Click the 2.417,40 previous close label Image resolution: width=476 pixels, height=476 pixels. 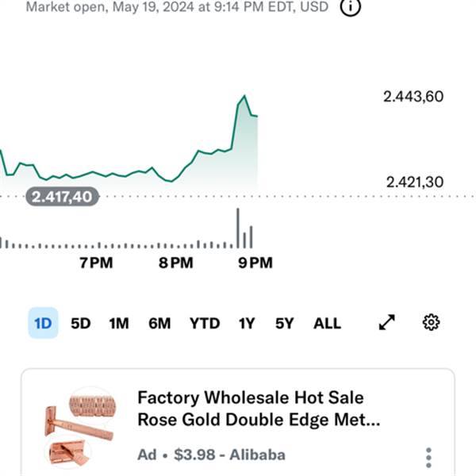point(63,196)
